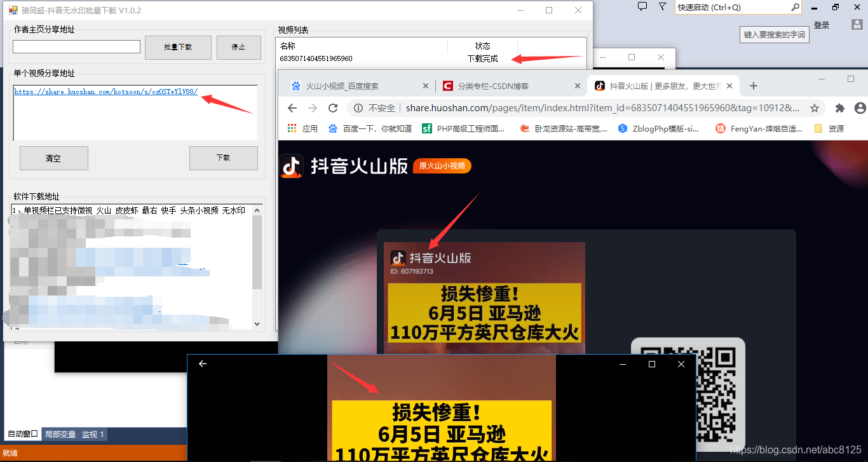Focus the 作者主页分享地址 input field
This screenshot has width=868, height=462.
click(x=76, y=47)
